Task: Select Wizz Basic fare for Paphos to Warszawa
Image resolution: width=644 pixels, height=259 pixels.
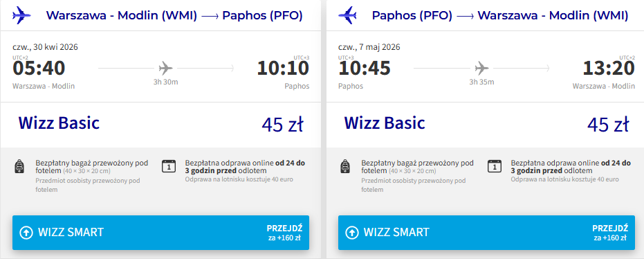Action: point(385,123)
